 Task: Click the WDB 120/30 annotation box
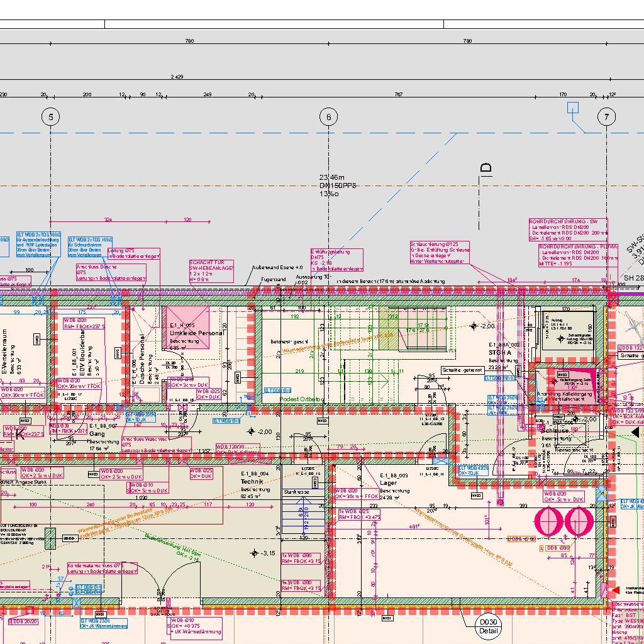pos(237,449)
